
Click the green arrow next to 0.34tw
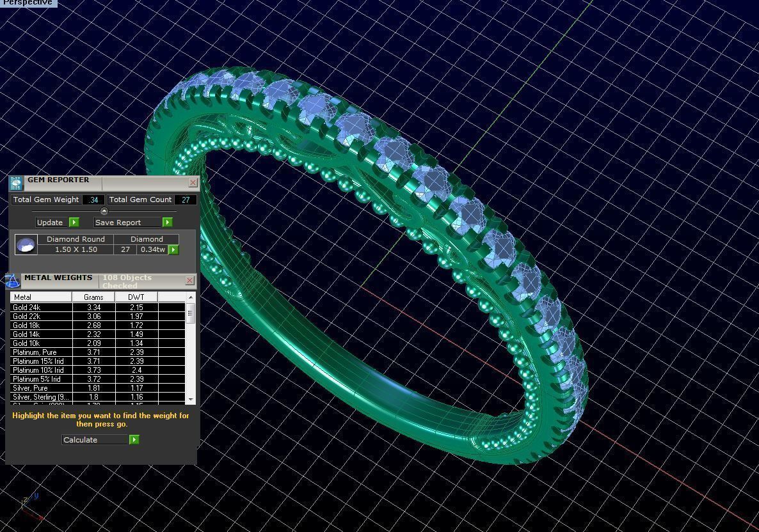pos(173,249)
